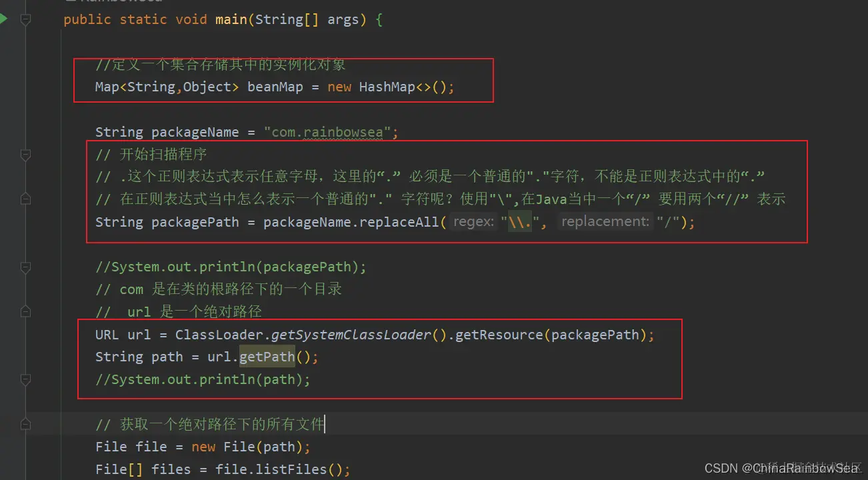Image resolution: width=868 pixels, height=480 pixels.
Task: Click 'getSystemClassLoader' italic method call
Action: pyautogui.click(x=351, y=335)
